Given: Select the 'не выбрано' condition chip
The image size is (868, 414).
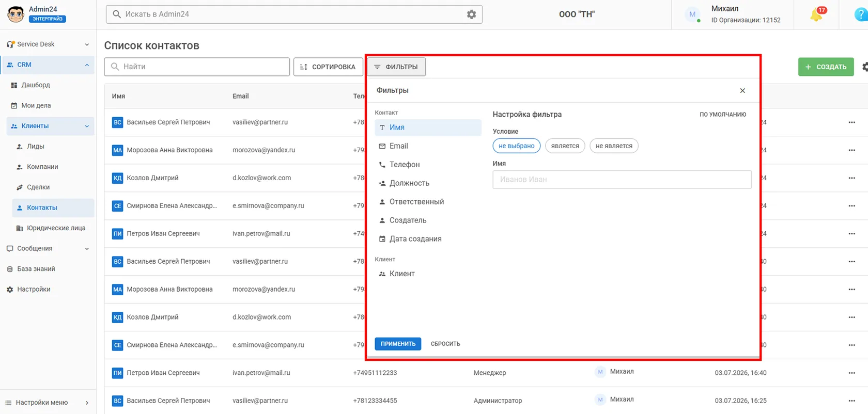Looking at the screenshot, I should coord(516,146).
